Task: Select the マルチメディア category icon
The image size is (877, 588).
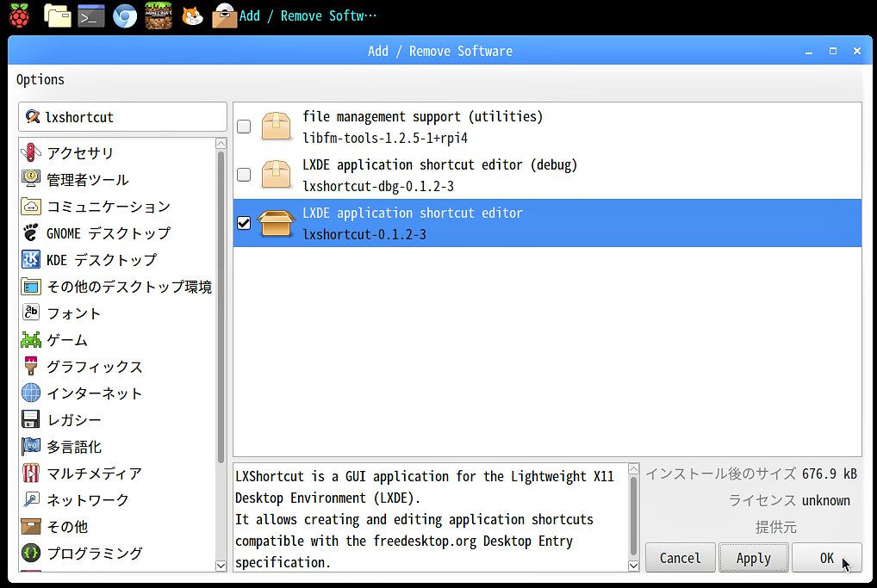Action: [x=31, y=473]
